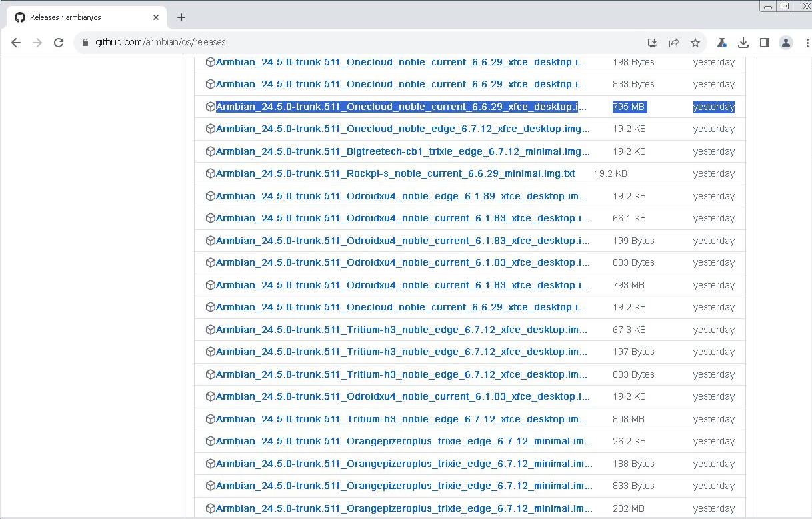Click the install app icon in address bar
The image size is (812, 519).
click(653, 43)
